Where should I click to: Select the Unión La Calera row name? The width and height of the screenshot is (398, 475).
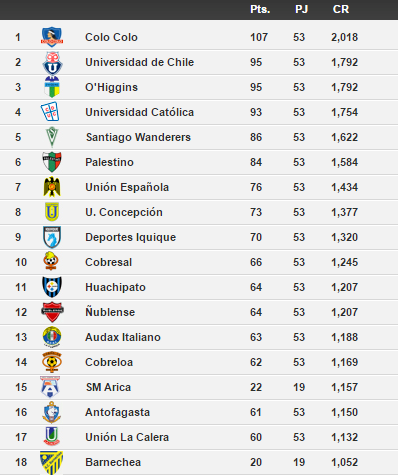[x=127, y=437]
